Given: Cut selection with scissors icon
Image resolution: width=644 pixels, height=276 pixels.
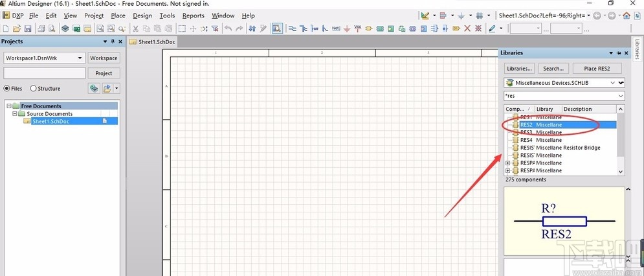Looking at the screenshot, I should pyautogui.click(x=135, y=29).
